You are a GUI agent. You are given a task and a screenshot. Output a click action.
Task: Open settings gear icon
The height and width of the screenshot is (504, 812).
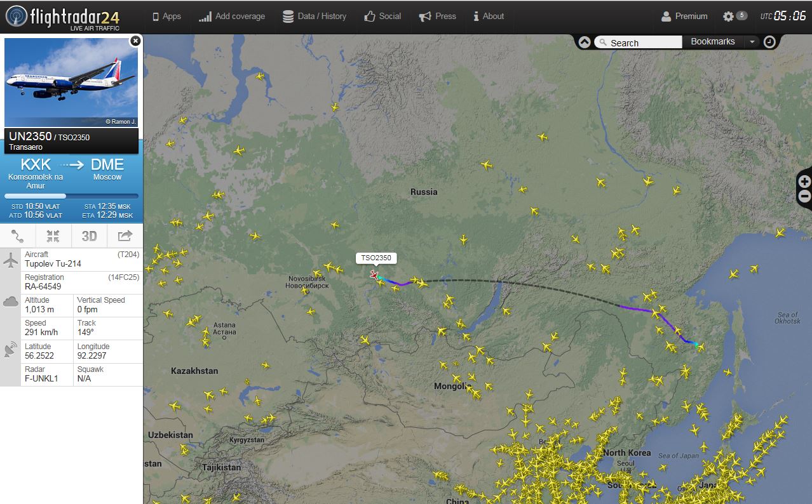click(x=728, y=17)
